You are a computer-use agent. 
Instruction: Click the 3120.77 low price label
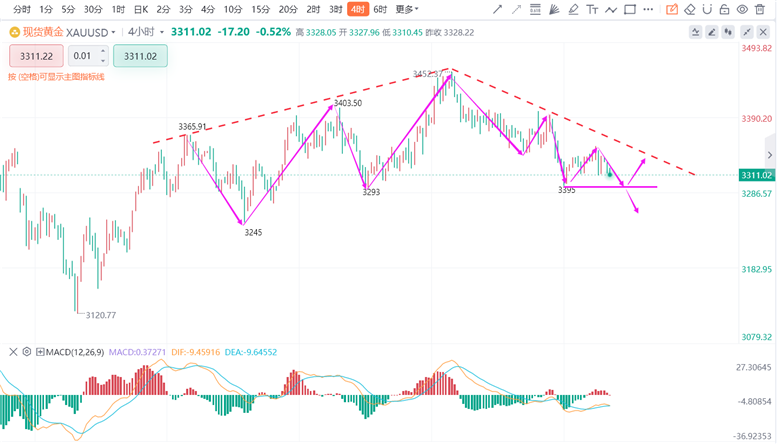point(101,315)
